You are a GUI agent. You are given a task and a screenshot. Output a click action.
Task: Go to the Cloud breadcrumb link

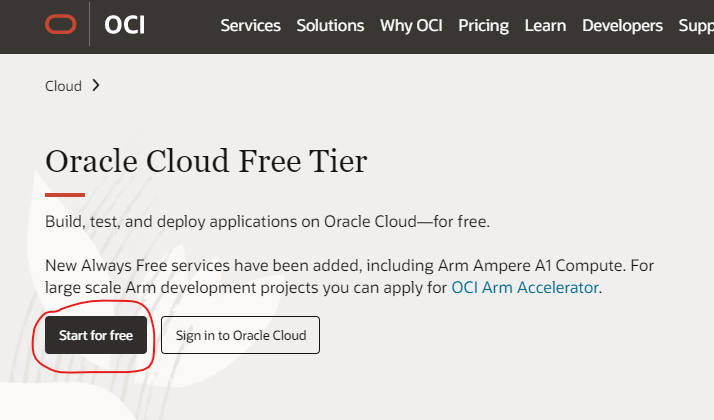(63, 86)
